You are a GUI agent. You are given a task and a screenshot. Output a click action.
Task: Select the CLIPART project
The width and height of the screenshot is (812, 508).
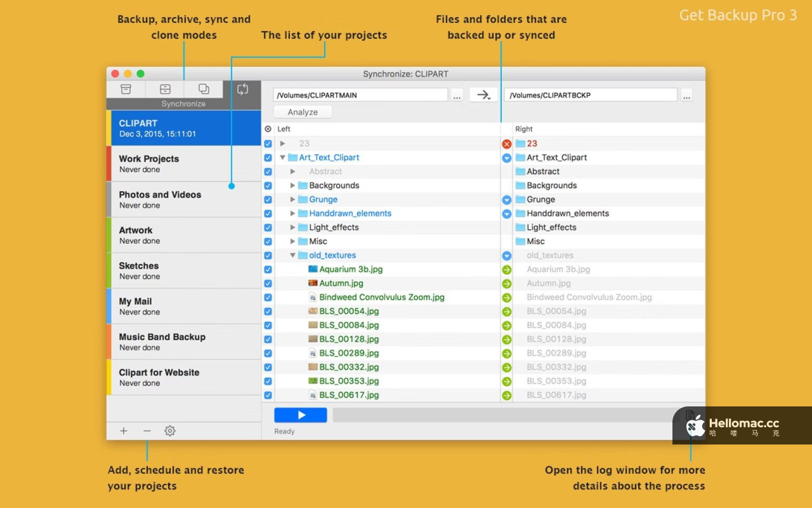(x=184, y=128)
